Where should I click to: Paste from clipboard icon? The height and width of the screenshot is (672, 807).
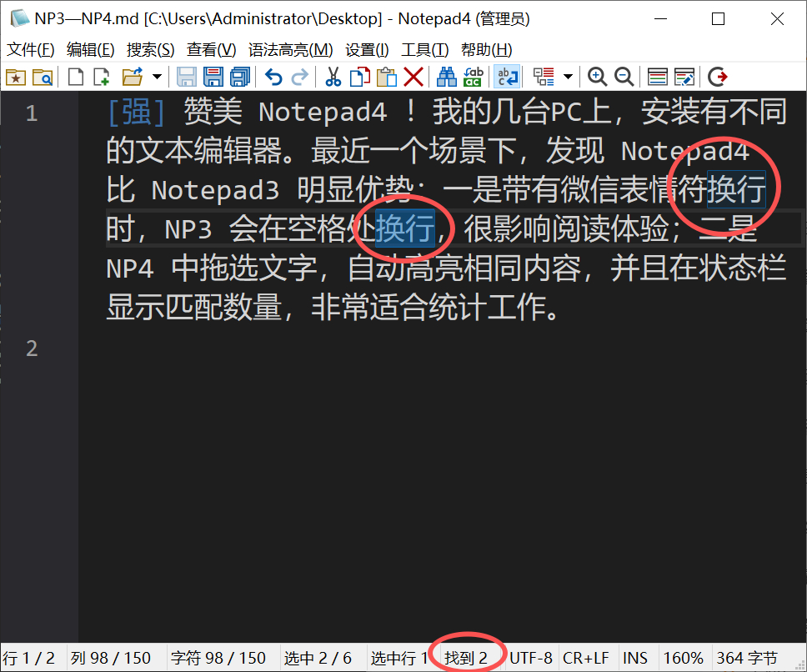[387, 78]
